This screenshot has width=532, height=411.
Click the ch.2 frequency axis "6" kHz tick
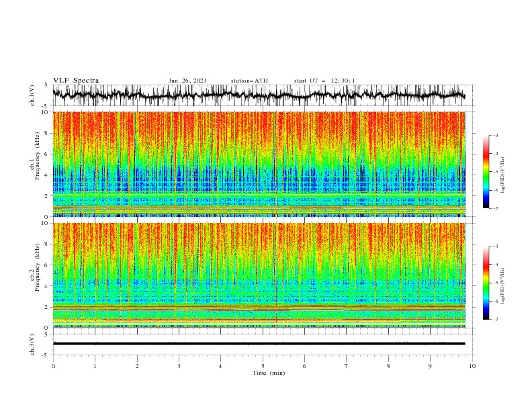pyautogui.click(x=47, y=265)
